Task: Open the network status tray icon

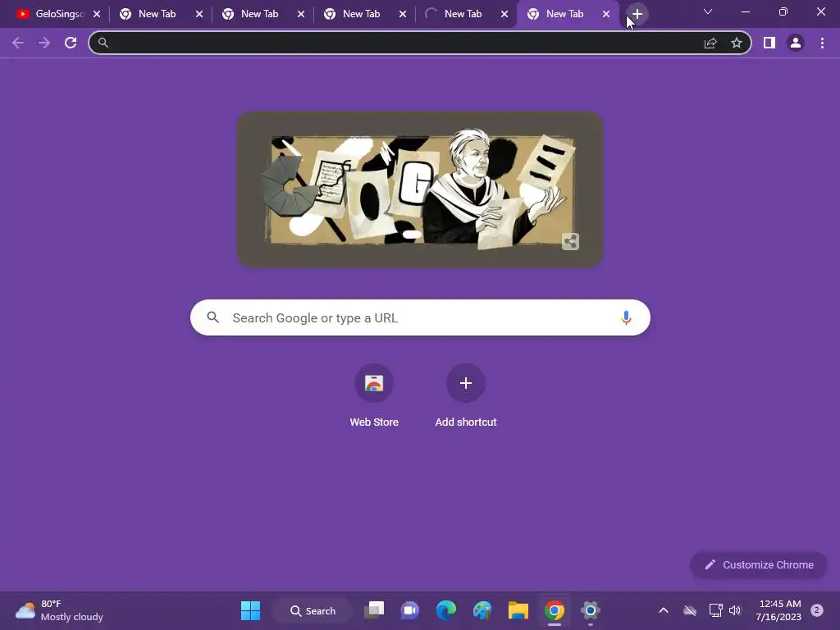Action: [715, 610]
